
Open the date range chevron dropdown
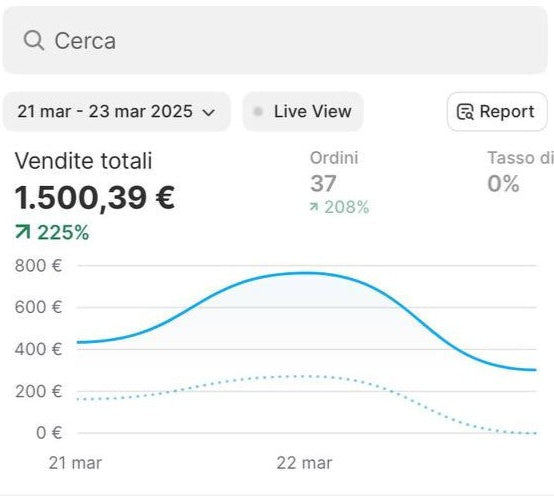tap(208, 113)
